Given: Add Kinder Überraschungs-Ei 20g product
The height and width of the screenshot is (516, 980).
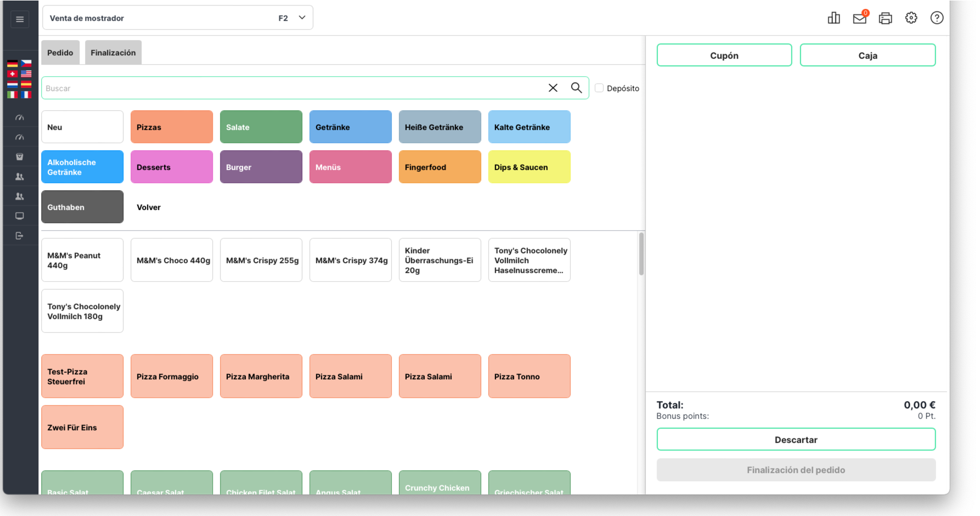Looking at the screenshot, I should tap(440, 260).
